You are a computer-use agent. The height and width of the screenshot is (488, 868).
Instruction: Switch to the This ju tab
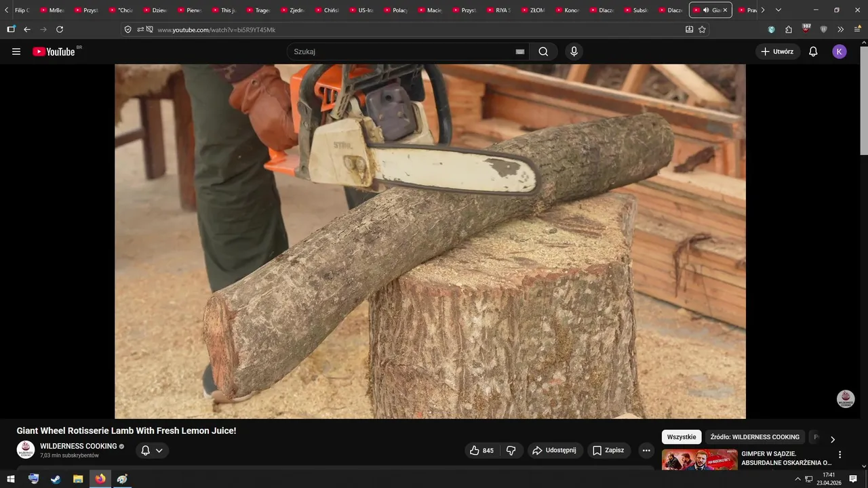point(224,10)
